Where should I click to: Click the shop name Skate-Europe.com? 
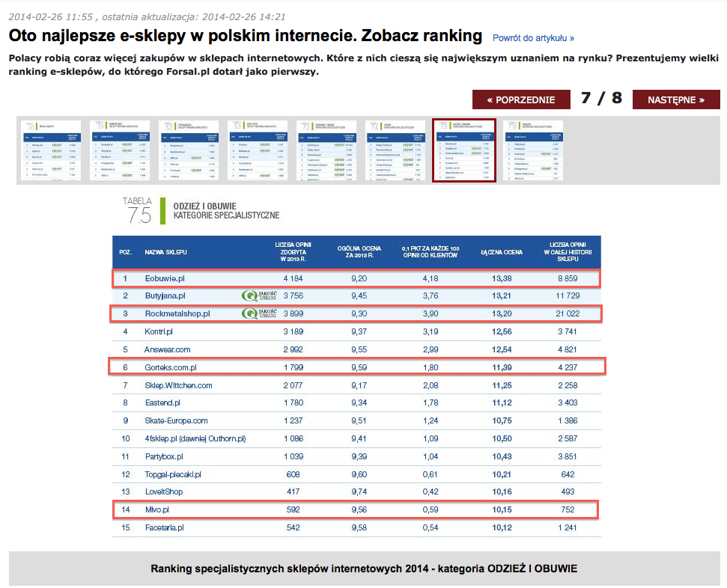[176, 420]
